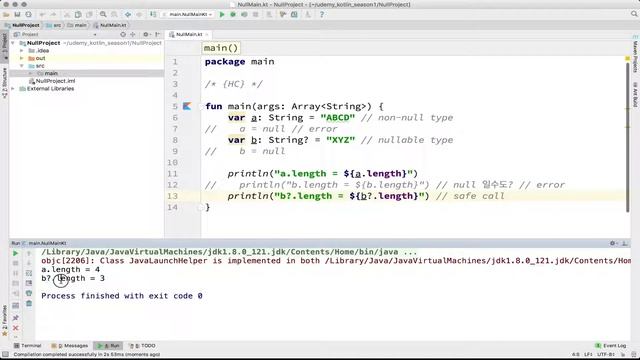The image size is (640, 360).
Task: Open the TODO tool window tab
Action: tap(142, 346)
